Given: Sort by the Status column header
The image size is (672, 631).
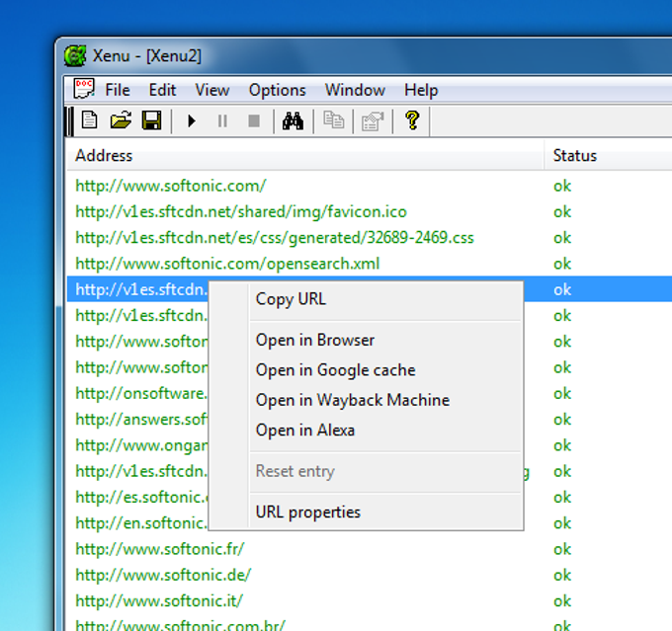Looking at the screenshot, I should (x=609, y=155).
